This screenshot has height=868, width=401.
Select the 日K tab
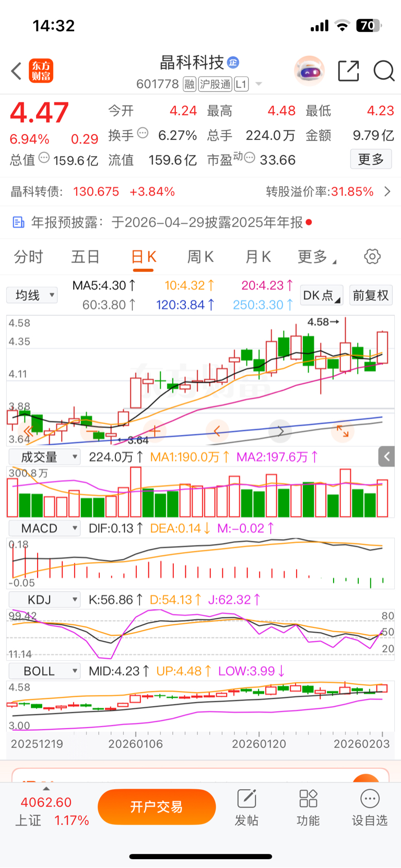click(x=144, y=257)
